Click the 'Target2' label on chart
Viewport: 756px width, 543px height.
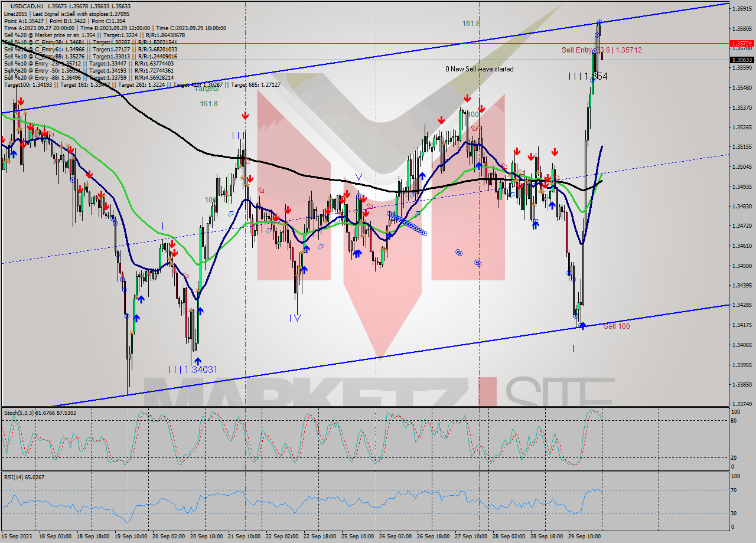[x=207, y=88]
